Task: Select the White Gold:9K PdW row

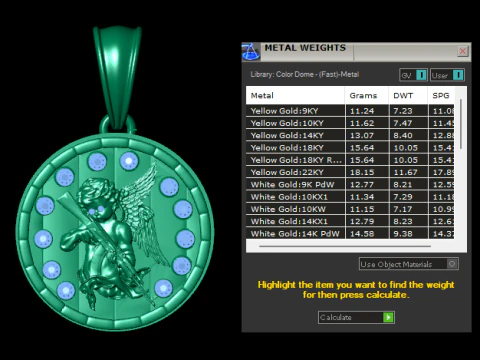Action: pos(350,185)
